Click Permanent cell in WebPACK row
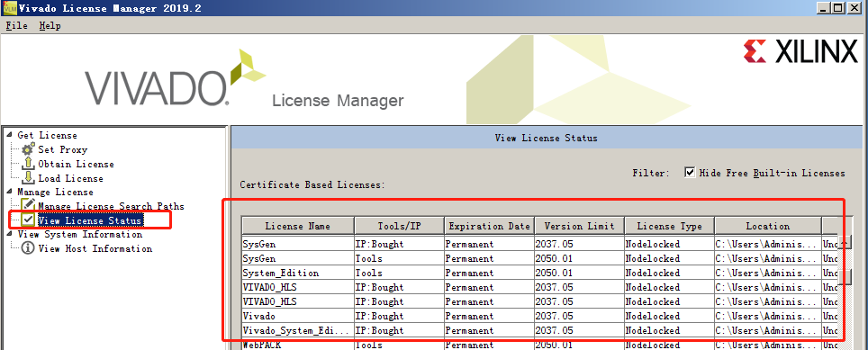The height and width of the screenshot is (350, 868). point(489,345)
